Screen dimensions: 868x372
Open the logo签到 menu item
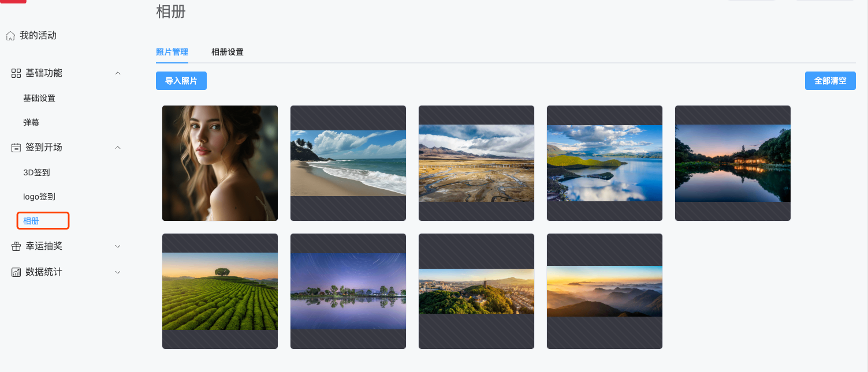click(x=39, y=197)
